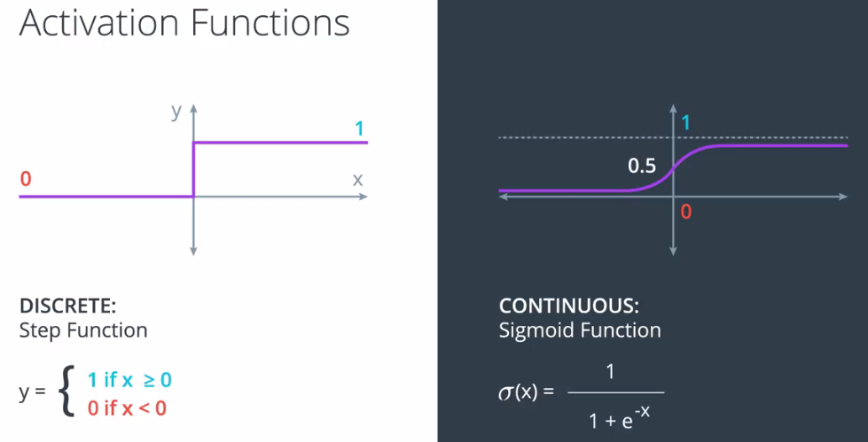868x442 pixels.
Task: Click the denominator '1 + e^-x' text
Action: pos(618,423)
